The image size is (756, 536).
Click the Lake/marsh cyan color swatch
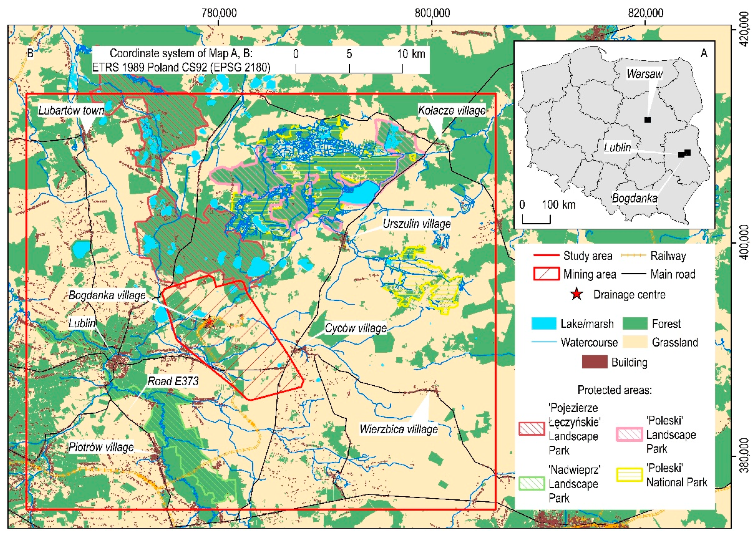[544, 324]
